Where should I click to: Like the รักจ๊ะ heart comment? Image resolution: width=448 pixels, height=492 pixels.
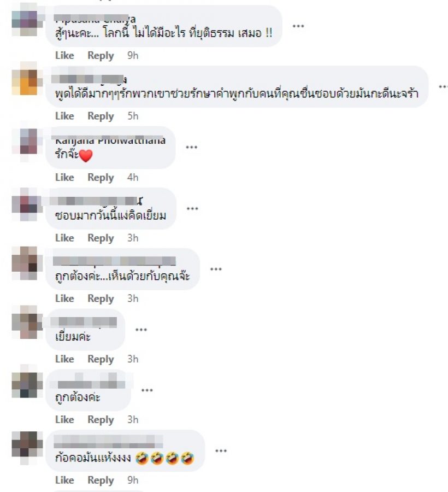point(64,177)
